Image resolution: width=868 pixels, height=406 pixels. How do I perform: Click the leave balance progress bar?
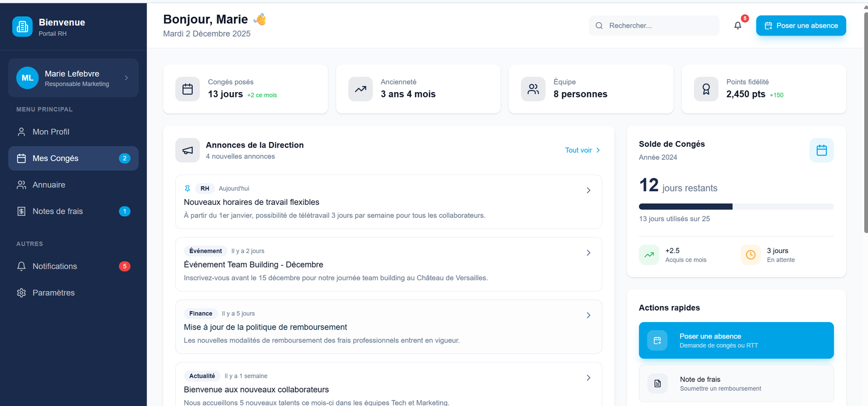(736, 207)
